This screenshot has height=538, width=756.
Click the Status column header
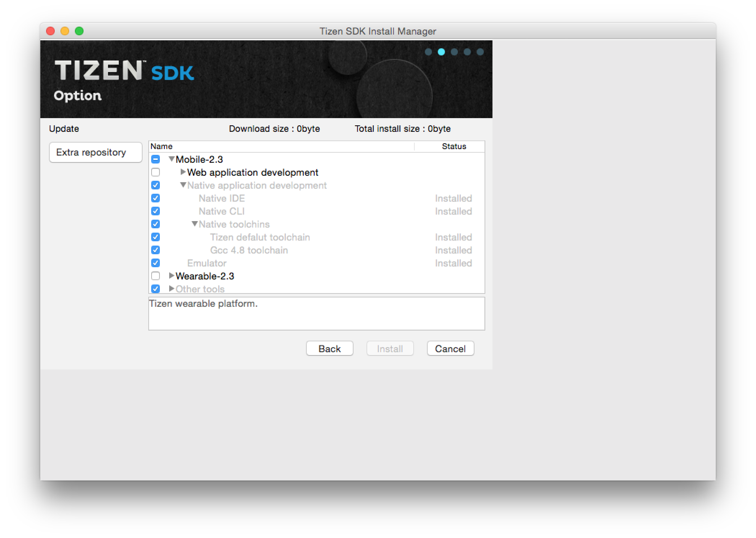(x=454, y=146)
